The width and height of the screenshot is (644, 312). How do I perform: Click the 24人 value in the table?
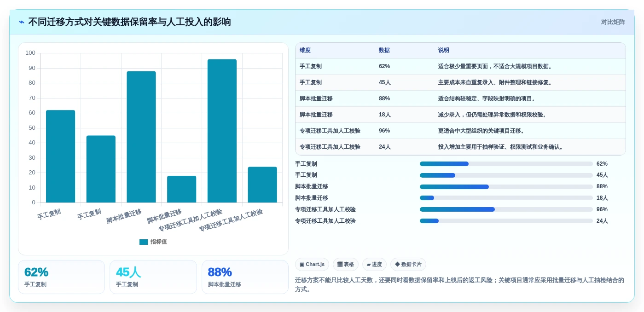[x=385, y=147]
